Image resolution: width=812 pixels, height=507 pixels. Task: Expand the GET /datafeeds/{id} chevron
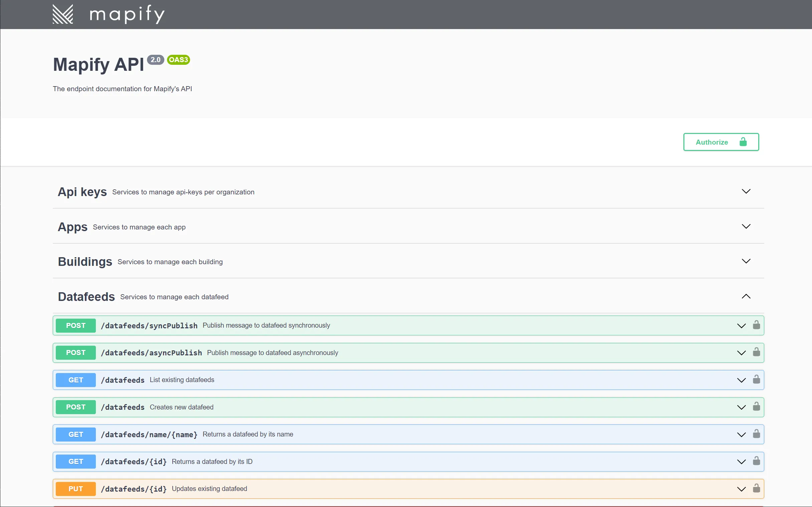point(741,462)
